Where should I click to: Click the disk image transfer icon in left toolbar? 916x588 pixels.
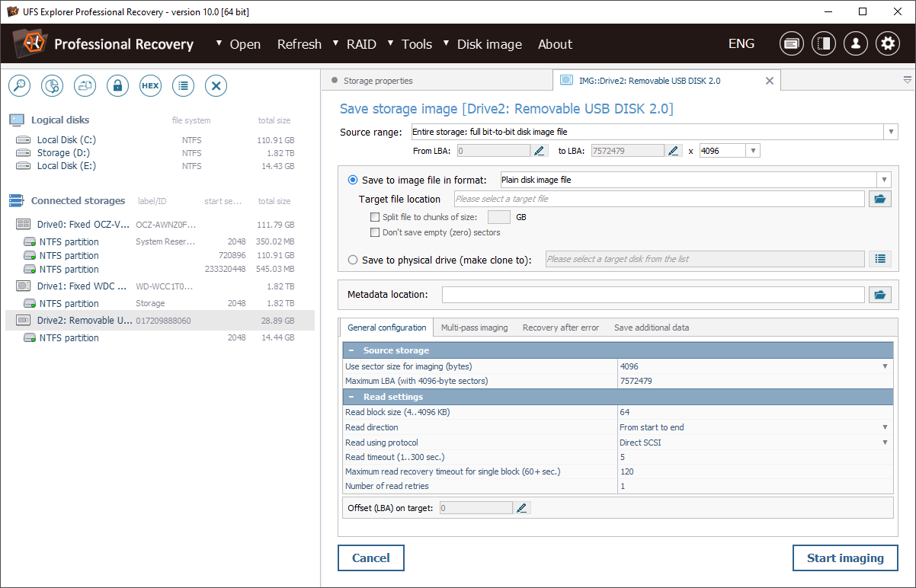85,86
